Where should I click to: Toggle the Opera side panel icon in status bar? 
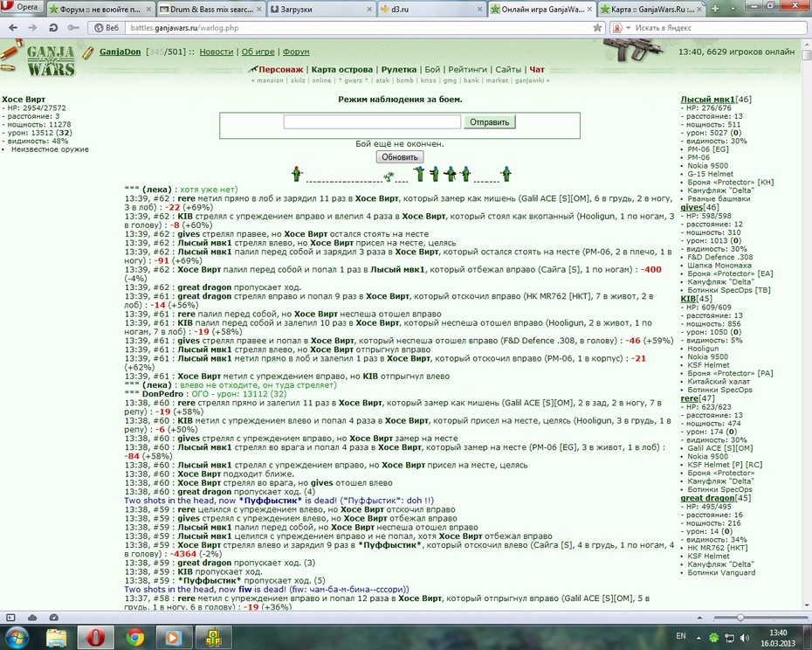[x=10, y=618]
